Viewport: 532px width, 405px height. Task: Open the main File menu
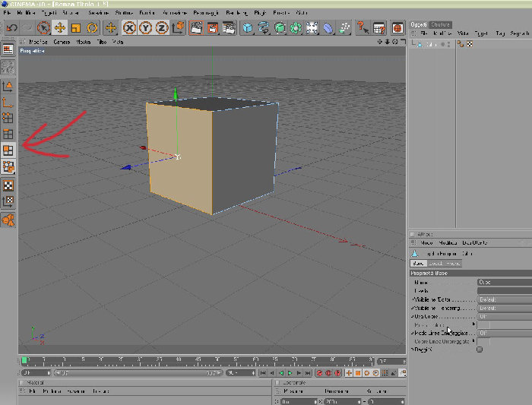[7, 13]
